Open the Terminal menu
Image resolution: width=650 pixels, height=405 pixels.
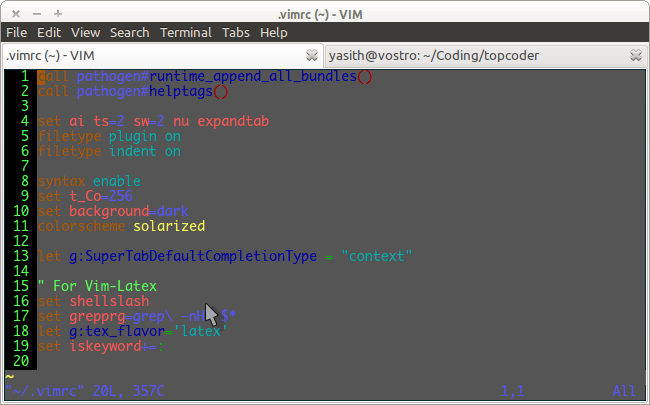(186, 32)
